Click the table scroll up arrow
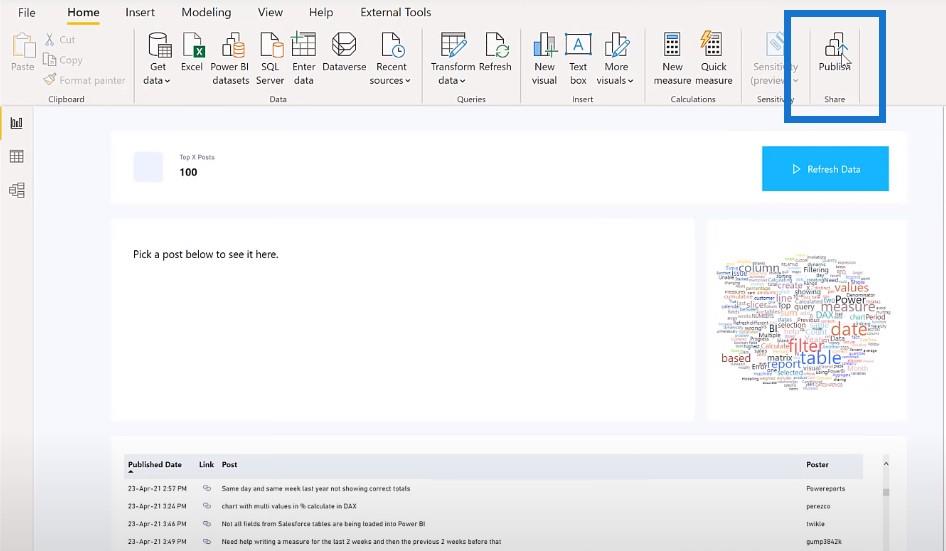 click(x=886, y=463)
